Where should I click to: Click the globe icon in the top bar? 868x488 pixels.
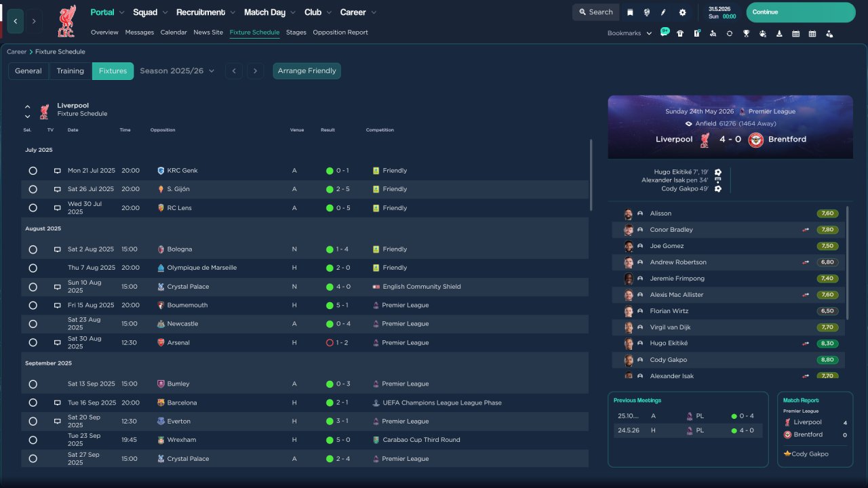[x=647, y=12]
